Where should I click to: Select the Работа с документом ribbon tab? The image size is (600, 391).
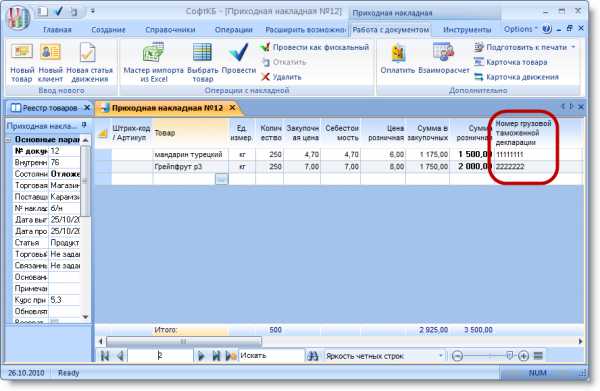pos(390,30)
